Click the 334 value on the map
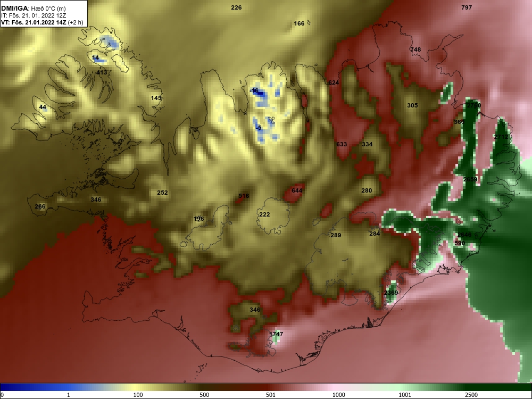This screenshot has height=399, width=532. click(367, 144)
